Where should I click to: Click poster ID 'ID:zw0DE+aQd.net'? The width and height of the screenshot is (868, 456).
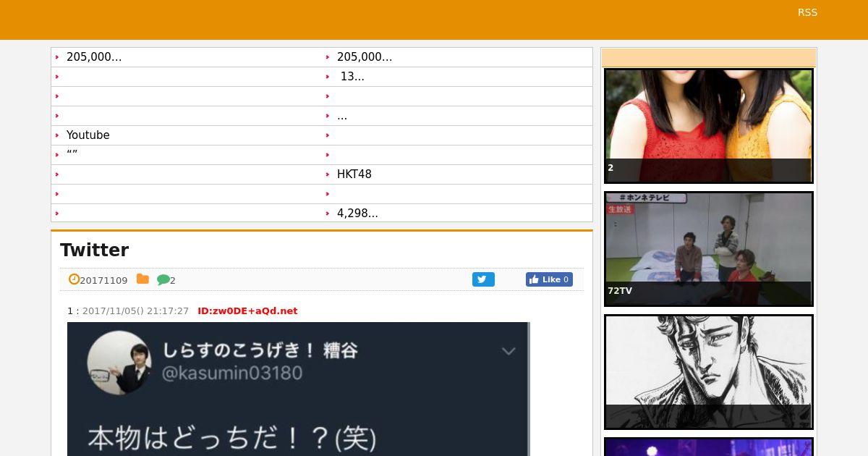point(247,311)
